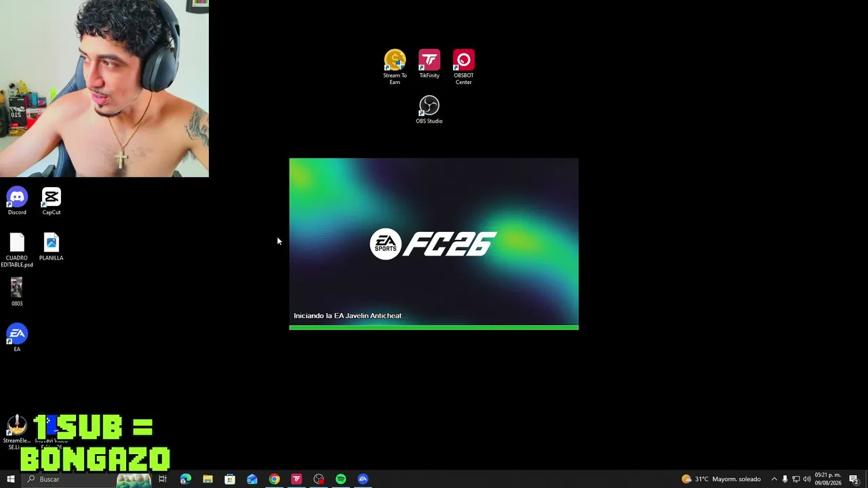This screenshot has height=488, width=868.
Task: Open the weather widget showing 31°C
Action: 722,479
